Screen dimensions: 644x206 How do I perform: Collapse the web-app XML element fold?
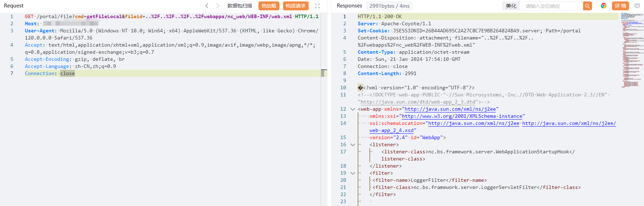pyautogui.click(x=353, y=109)
